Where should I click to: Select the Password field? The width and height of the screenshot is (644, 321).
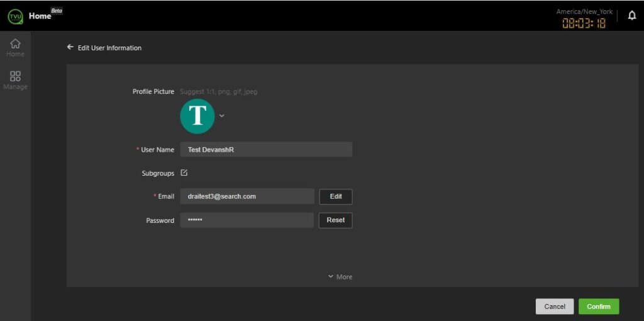247,220
